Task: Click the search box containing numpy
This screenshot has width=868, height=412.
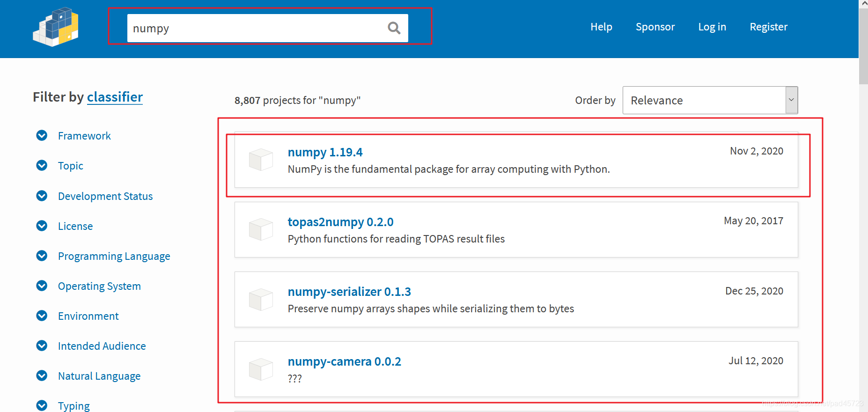Action: 267,28
